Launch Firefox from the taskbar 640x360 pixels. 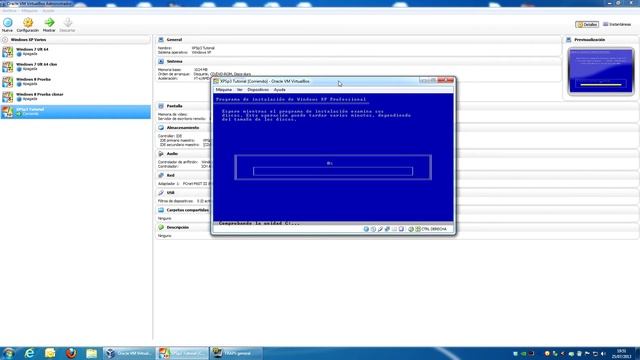pos(71,353)
